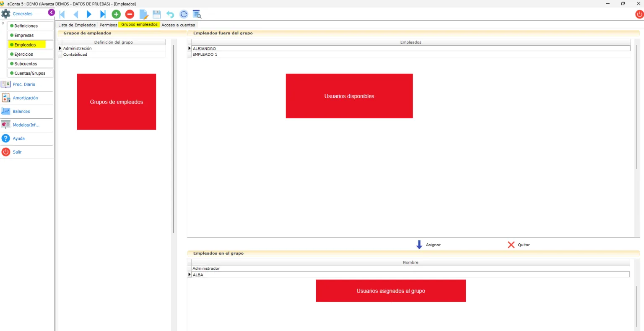Collapse sidebar with purple chevron button
Screen dimensions: 644x331
coord(51,13)
